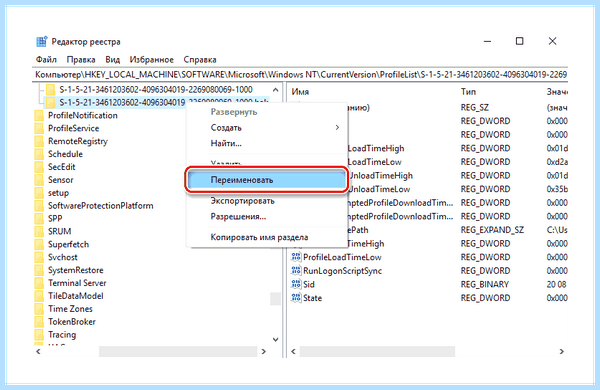Select the TokenBroker key
This screenshot has width=600, height=390.
click(x=72, y=321)
